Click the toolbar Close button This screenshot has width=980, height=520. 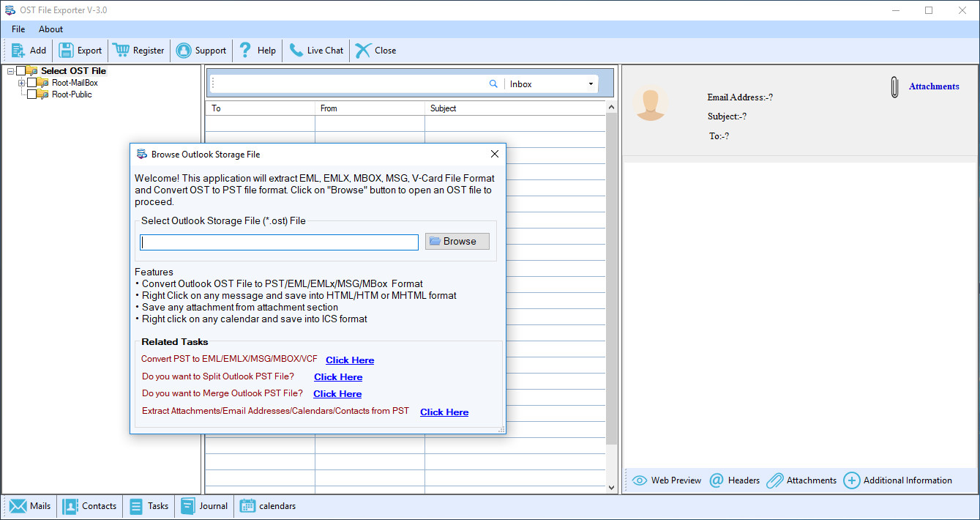(x=375, y=51)
